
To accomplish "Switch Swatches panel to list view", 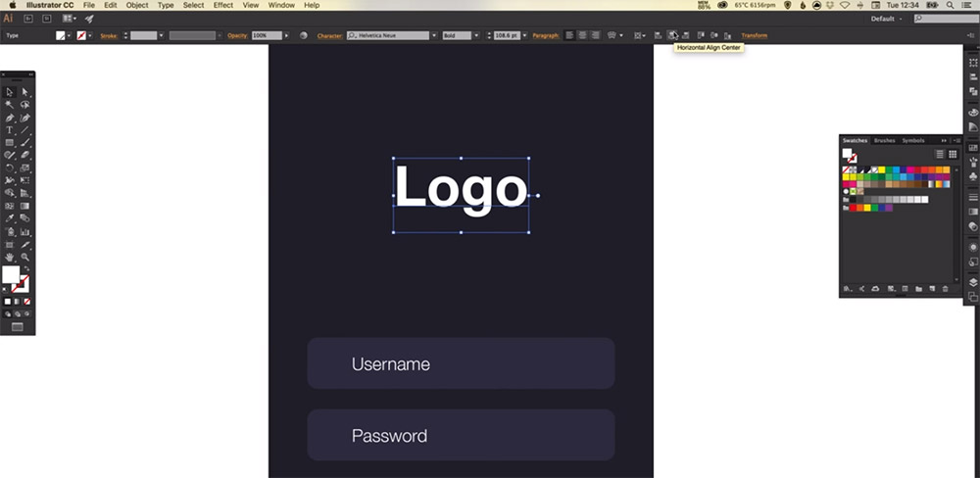I will pos(940,155).
